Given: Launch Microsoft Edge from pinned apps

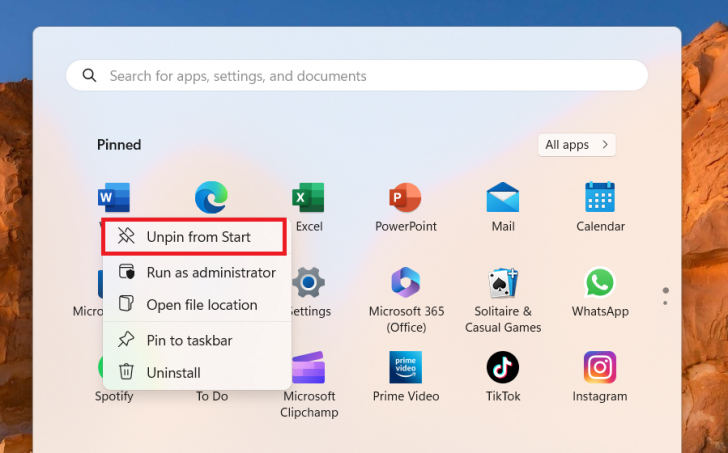Looking at the screenshot, I should pos(211,197).
